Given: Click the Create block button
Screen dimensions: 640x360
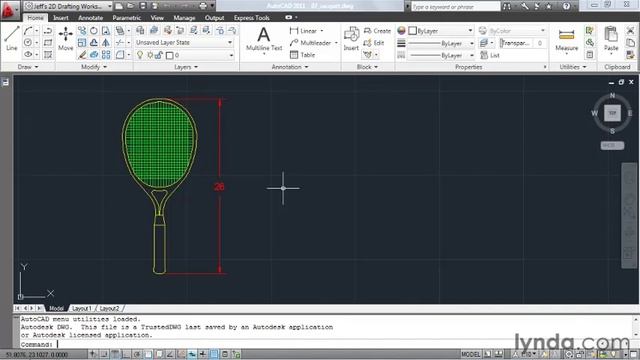Looking at the screenshot, I should click(377, 31).
